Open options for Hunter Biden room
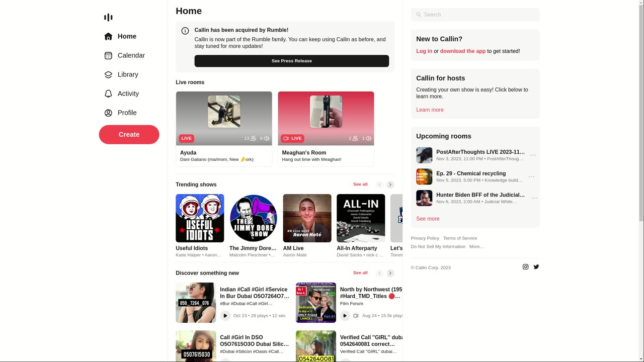Viewport: 644px width, 362px height. point(534,198)
